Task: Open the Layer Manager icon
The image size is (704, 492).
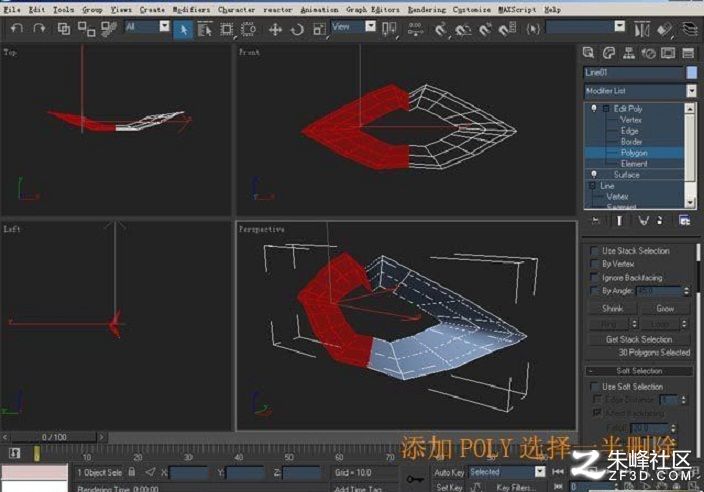Action: pos(690,30)
